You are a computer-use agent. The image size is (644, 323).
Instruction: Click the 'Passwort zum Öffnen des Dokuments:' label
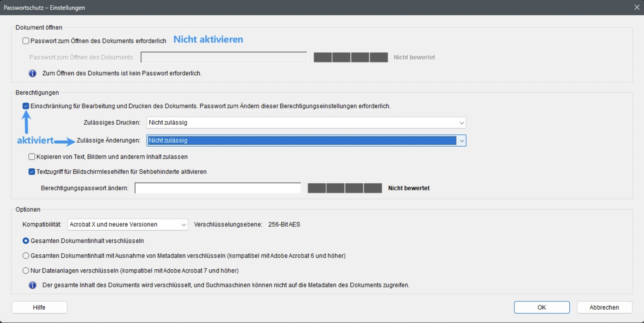click(82, 57)
